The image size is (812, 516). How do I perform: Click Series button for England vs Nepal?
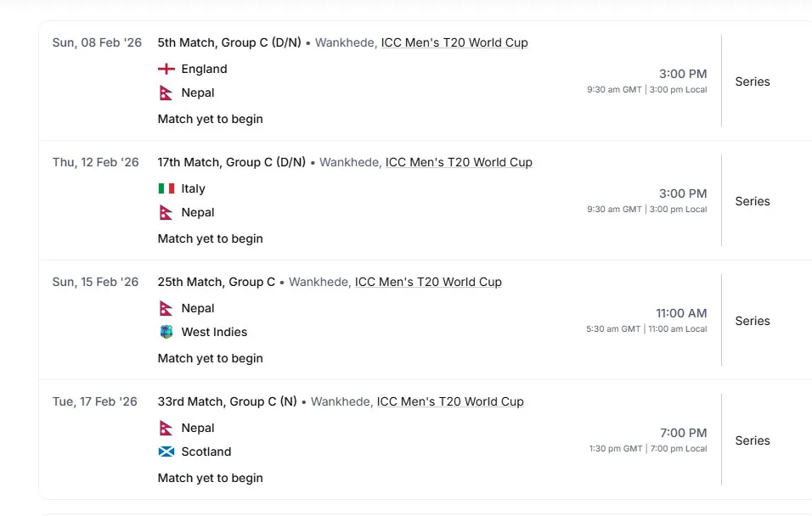pos(753,81)
